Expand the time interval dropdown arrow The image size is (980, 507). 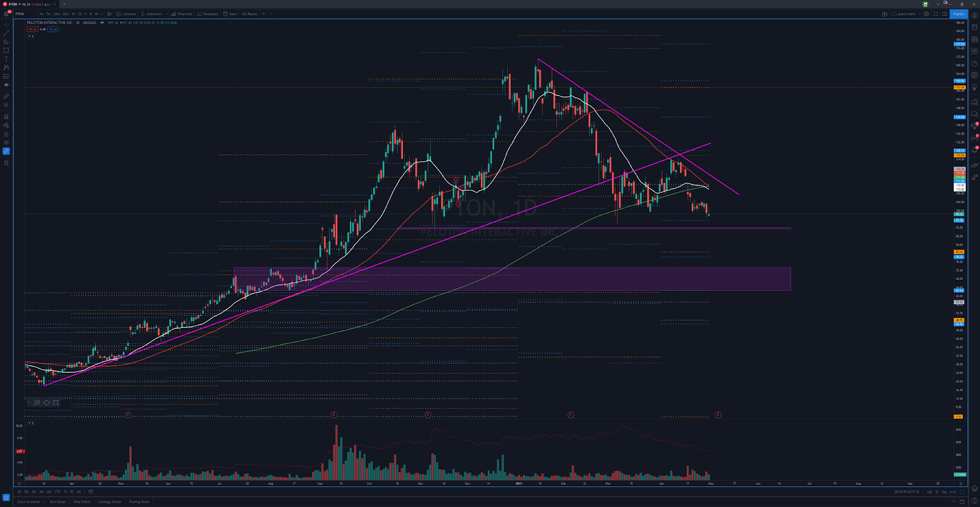coord(102,14)
